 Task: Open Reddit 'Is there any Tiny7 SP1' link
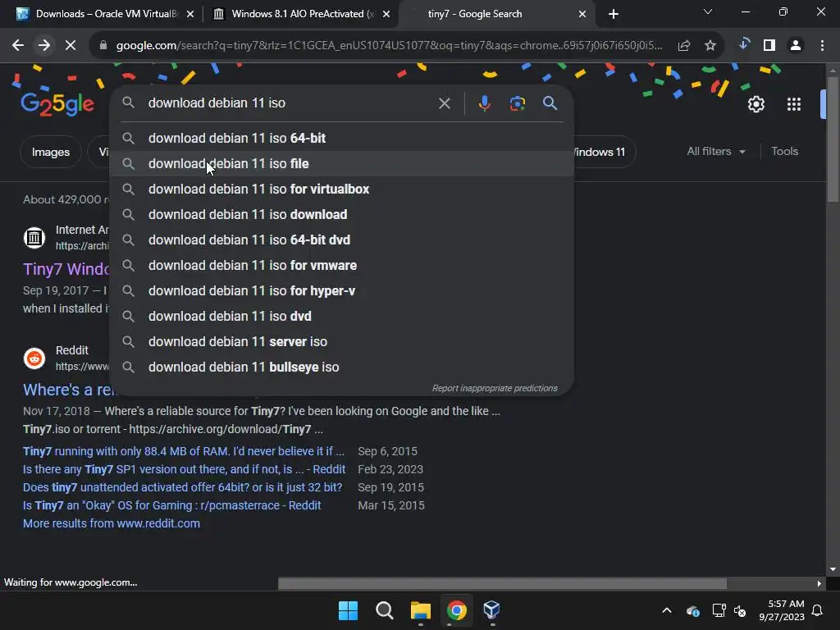click(x=184, y=469)
